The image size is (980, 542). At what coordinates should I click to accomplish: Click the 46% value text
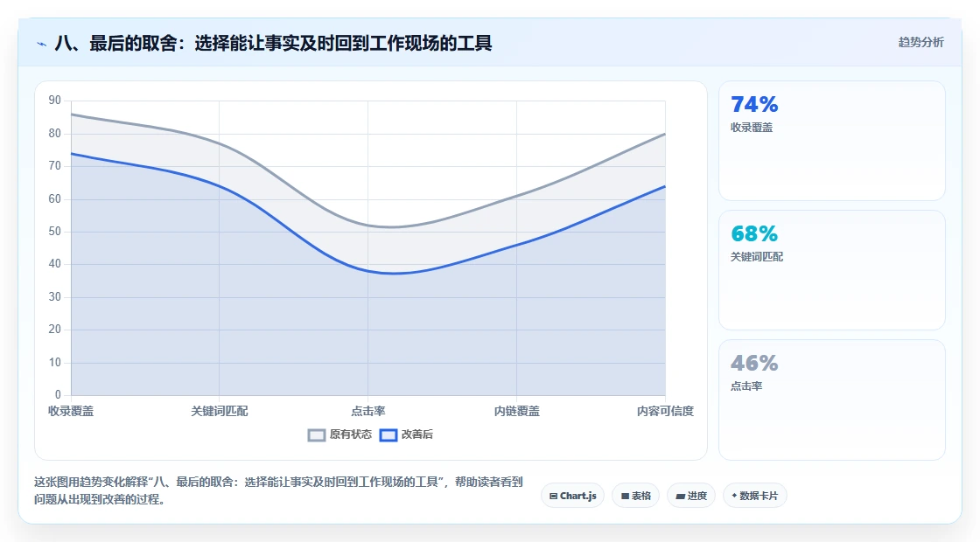pyautogui.click(x=754, y=364)
